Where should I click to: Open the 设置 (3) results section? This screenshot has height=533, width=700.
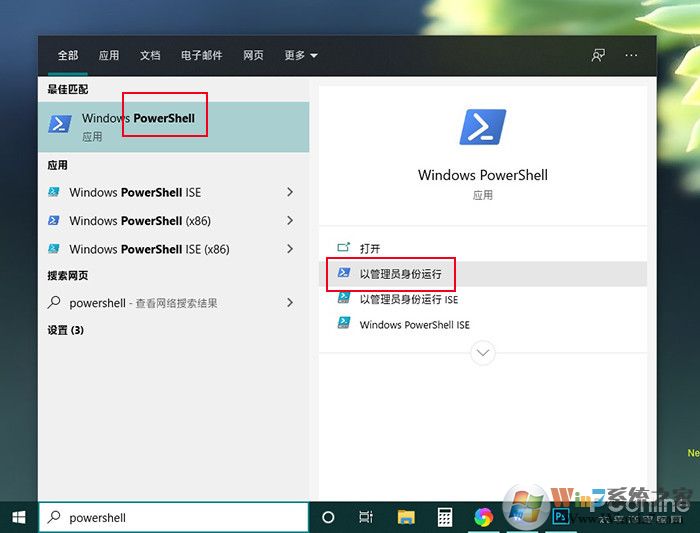coord(66,330)
